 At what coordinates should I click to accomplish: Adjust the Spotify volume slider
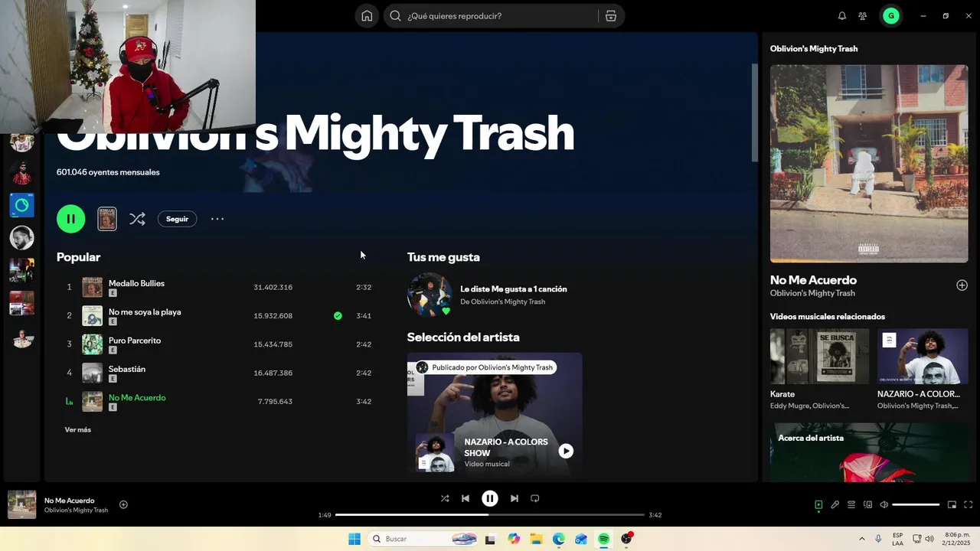click(916, 504)
